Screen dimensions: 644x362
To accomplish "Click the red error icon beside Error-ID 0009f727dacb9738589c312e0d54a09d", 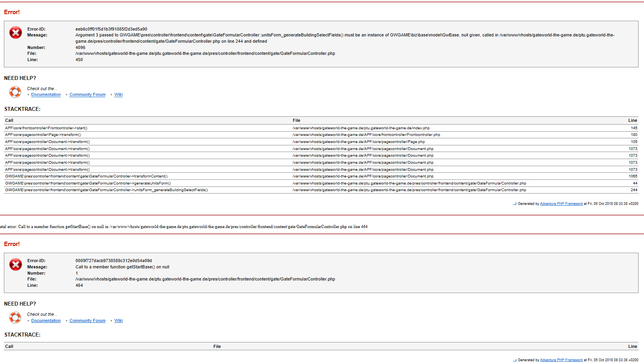I will coord(16,264).
